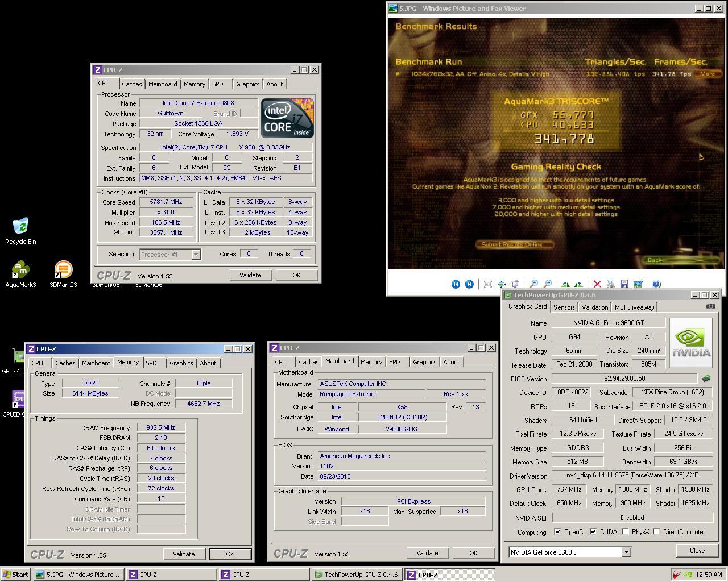Take GPU-Z screenshot with camera icon
728x582 pixels.
(711, 306)
